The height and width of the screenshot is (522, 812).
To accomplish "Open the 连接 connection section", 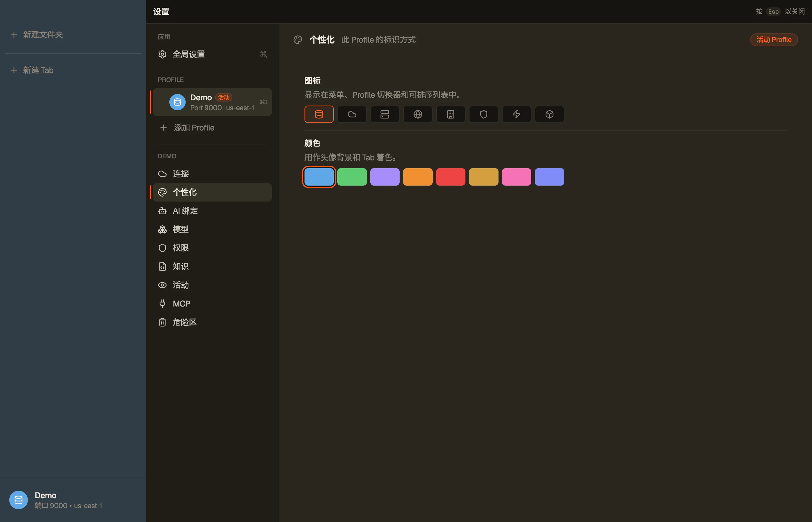I will [212, 173].
